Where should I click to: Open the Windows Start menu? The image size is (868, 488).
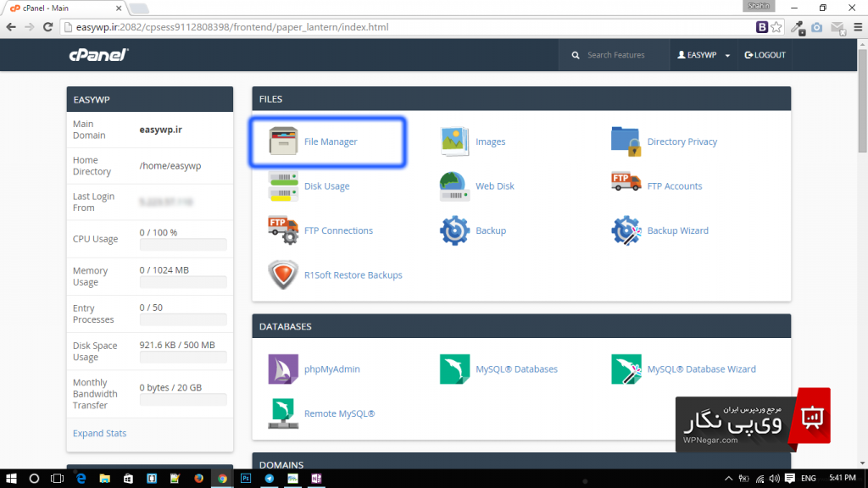[x=11, y=479]
